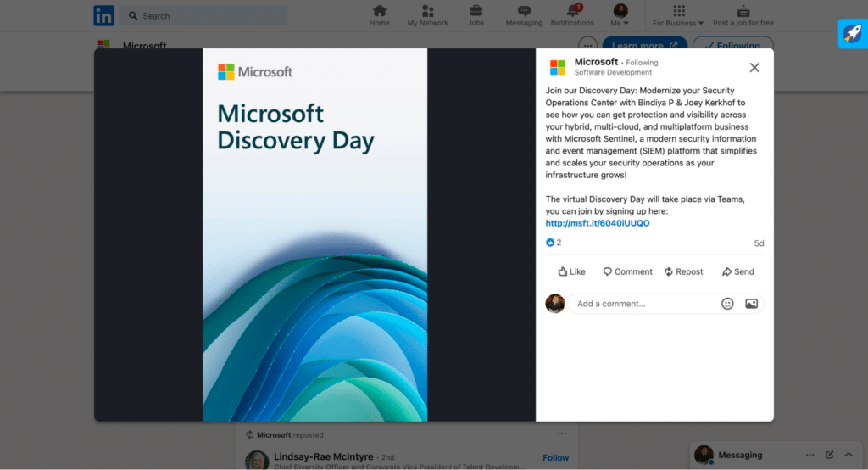
Task: Click the Jobs briefcase icon
Action: click(476, 10)
